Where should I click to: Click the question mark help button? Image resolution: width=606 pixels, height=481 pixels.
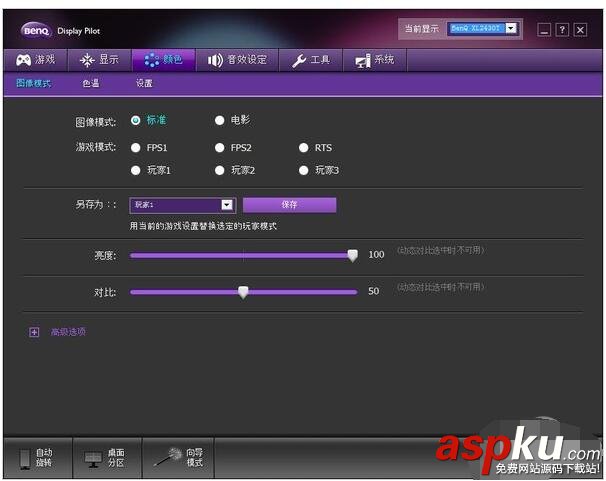562,30
